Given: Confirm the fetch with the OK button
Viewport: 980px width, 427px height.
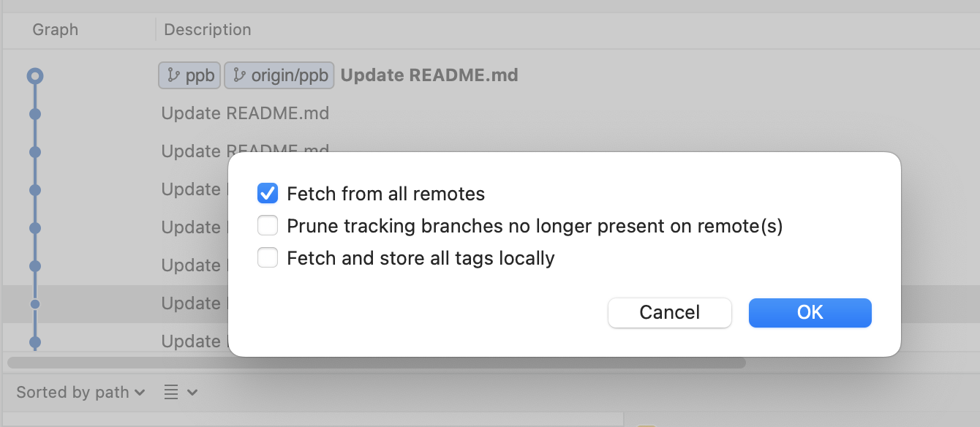Looking at the screenshot, I should pos(810,312).
